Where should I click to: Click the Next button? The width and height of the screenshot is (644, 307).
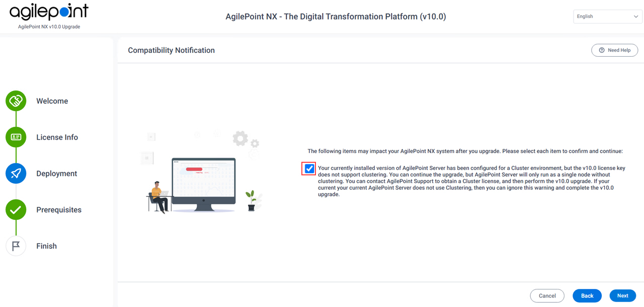pyautogui.click(x=623, y=296)
